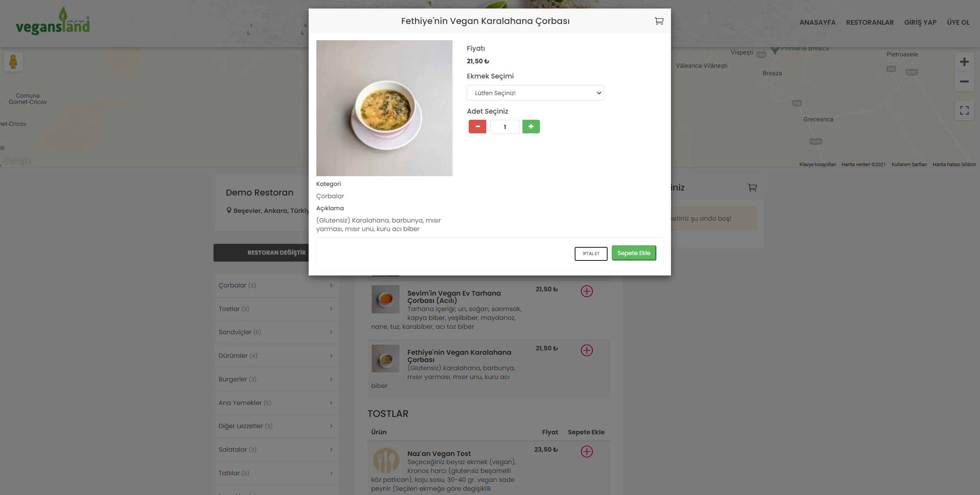Expand the Burgerler category

pyautogui.click(x=276, y=379)
